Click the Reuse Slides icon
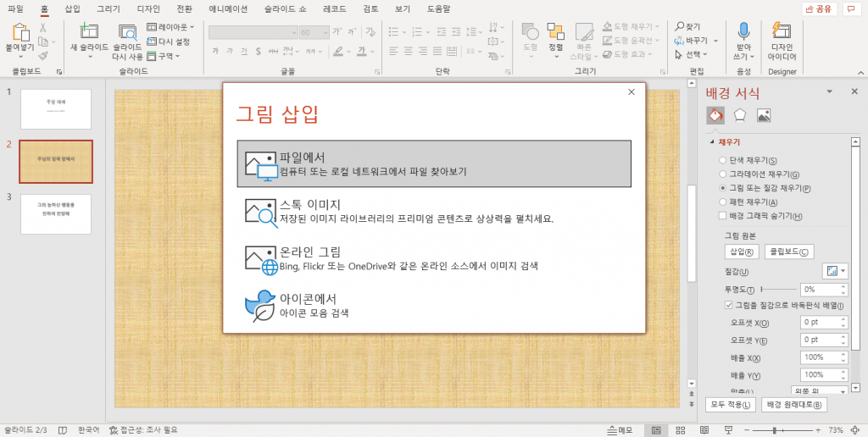Image resolution: width=868 pixels, height=437 pixels. coord(128,33)
